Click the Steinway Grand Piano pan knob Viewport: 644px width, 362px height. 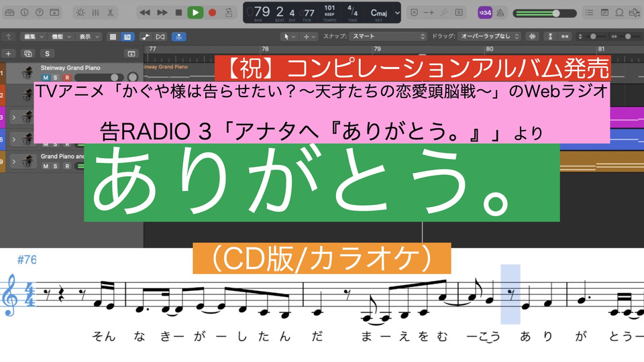[132, 77]
